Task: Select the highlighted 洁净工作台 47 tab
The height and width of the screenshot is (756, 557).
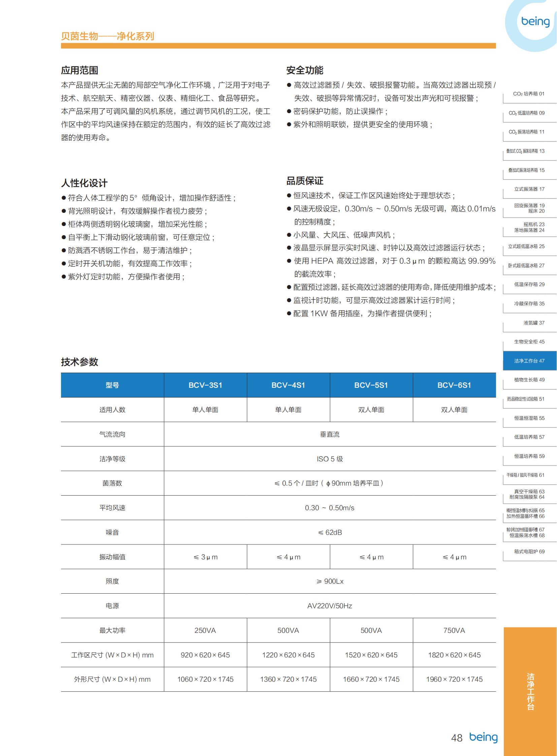Action: [x=529, y=361]
